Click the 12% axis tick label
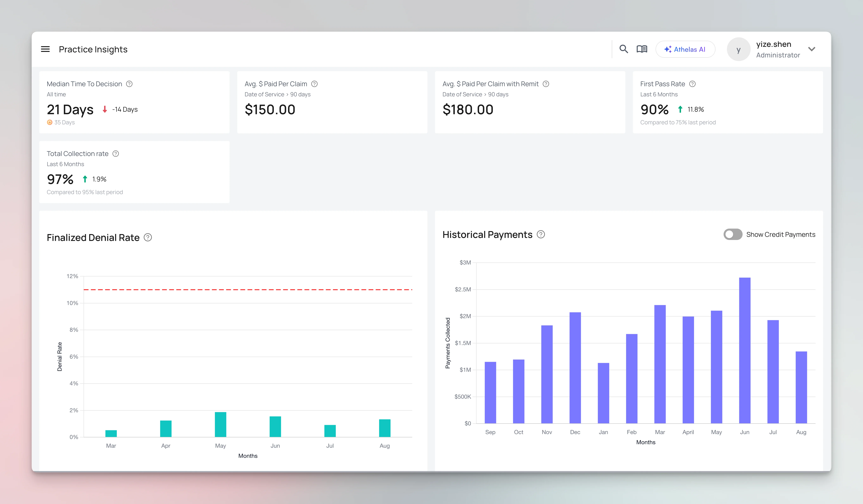Viewport: 863px width, 504px height. click(72, 276)
